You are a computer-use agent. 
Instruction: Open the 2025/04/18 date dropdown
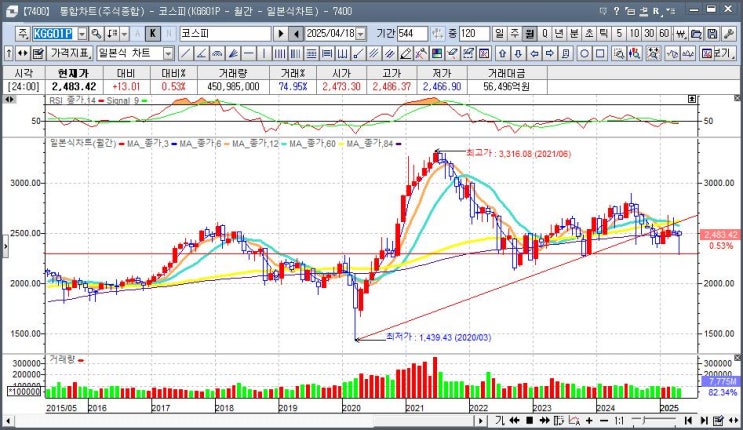[361, 34]
